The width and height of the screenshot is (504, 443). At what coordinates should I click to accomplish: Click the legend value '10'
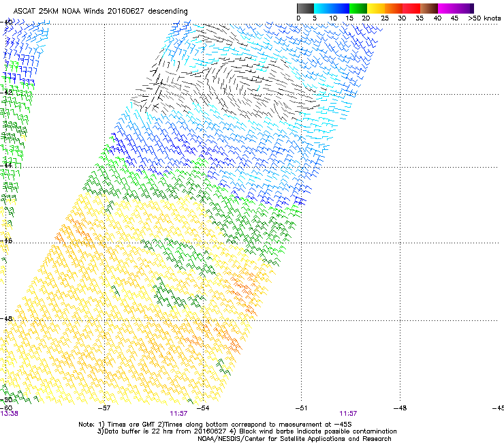coord(333,18)
